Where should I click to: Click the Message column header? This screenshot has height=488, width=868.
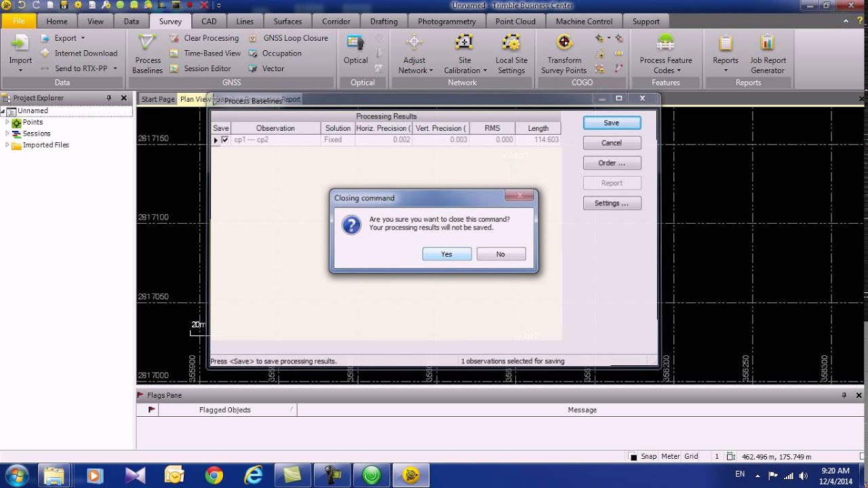click(x=582, y=409)
